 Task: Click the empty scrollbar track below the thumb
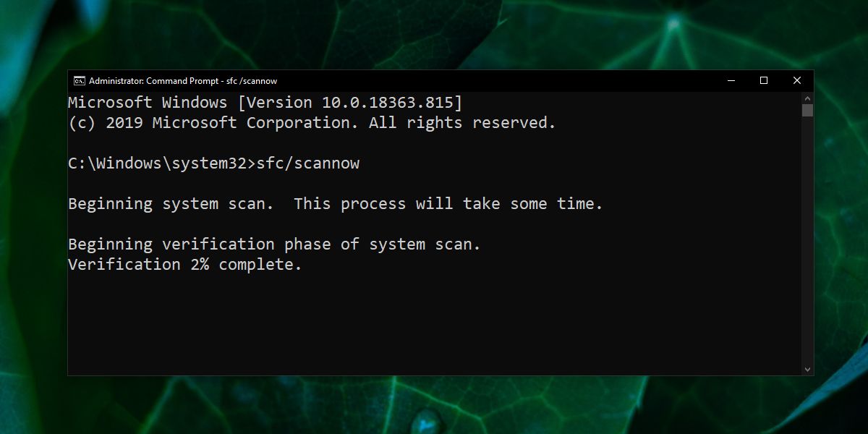tap(807, 240)
